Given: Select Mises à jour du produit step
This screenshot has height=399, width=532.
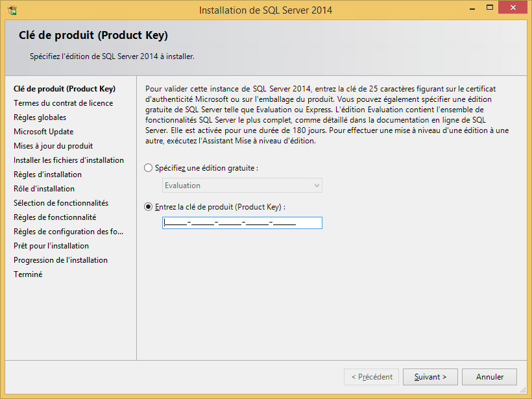Looking at the screenshot, I should pos(53,146).
